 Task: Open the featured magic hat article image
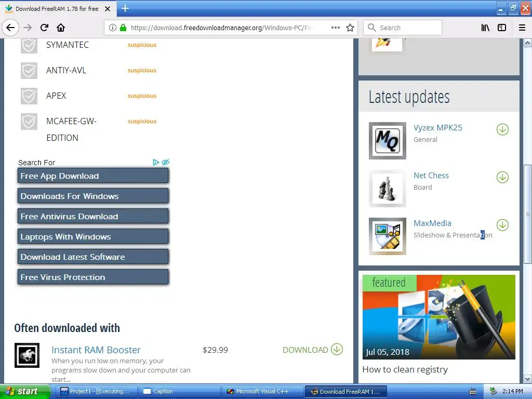pos(438,317)
